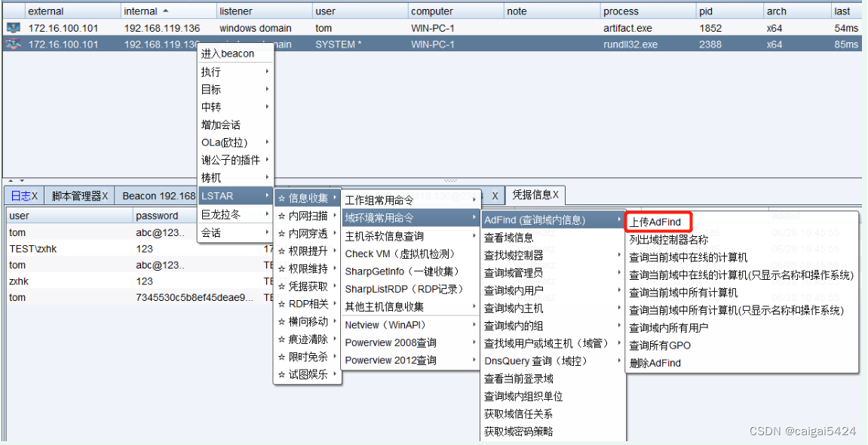Expand Netview（WinAPI）submenu
The height and width of the screenshot is (445, 868).
coord(410,325)
